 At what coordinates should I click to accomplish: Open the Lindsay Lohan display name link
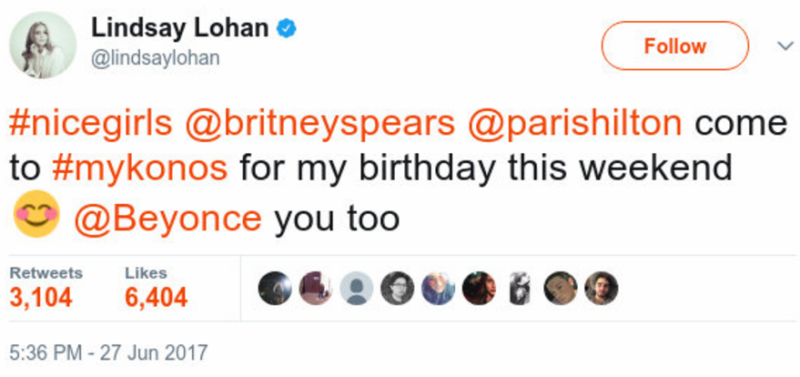point(180,29)
